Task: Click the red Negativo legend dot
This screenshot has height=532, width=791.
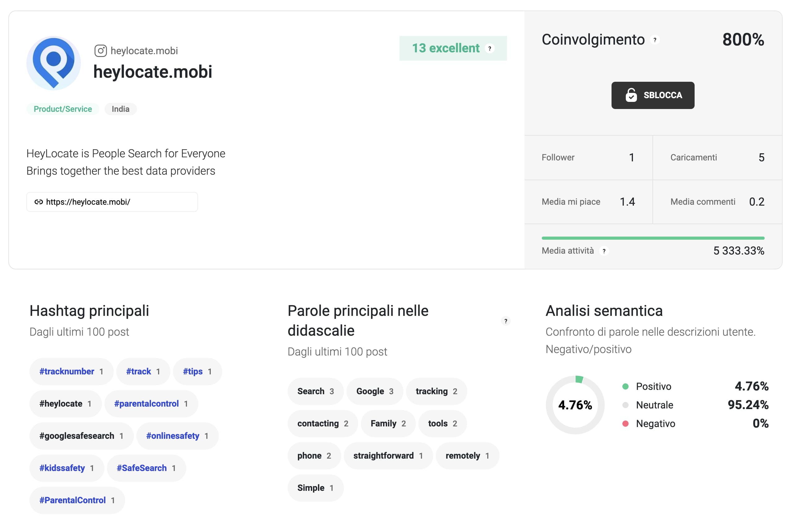Action: pyautogui.click(x=625, y=423)
